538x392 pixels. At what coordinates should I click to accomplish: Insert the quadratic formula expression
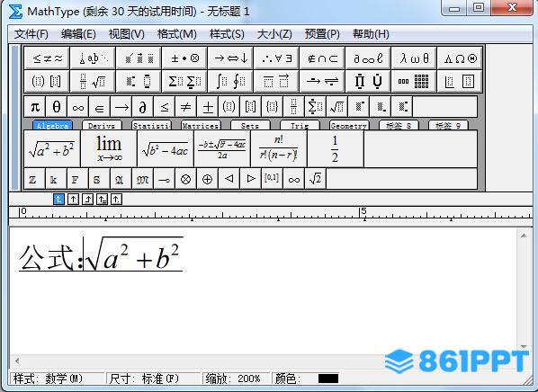[x=222, y=149]
